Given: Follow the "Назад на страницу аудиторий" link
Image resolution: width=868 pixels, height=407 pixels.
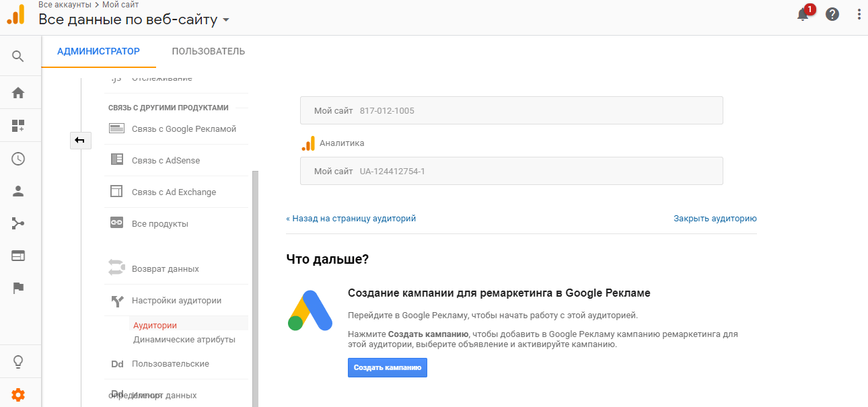Looking at the screenshot, I should pyautogui.click(x=351, y=218).
